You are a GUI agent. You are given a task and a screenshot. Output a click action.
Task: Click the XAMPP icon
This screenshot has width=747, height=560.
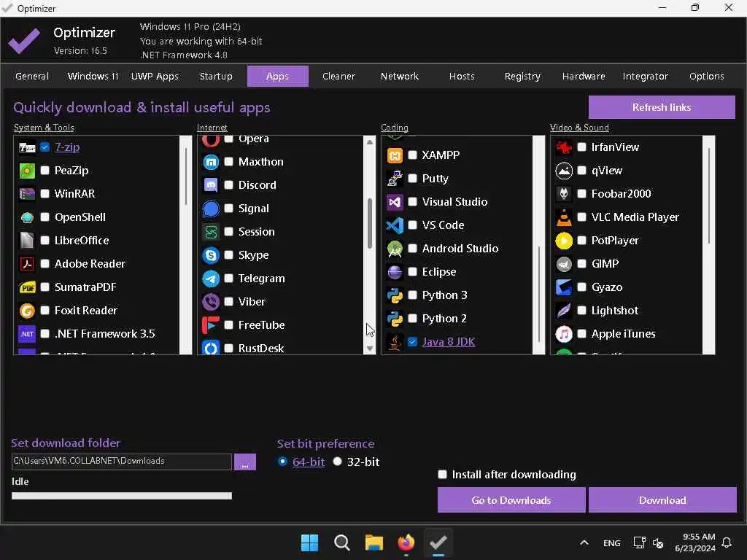pos(395,155)
